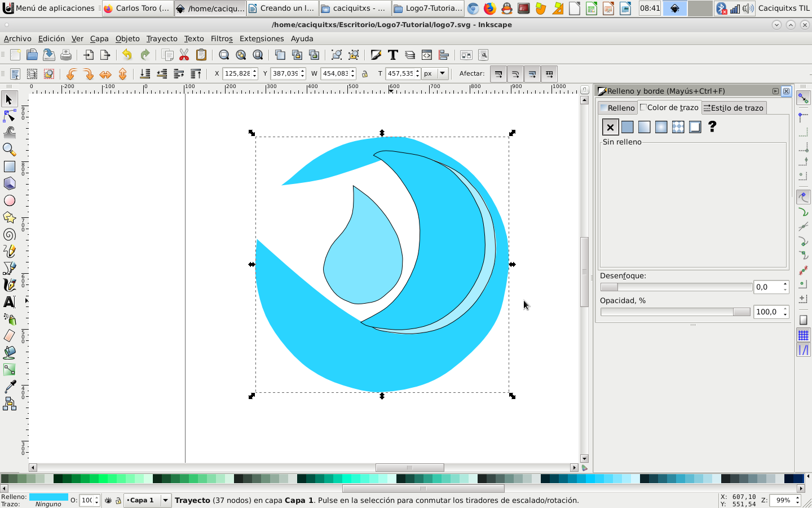The height and width of the screenshot is (508, 812).
Task: Open Menú de aplicaciones in system panel
Action: click(x=49, y=8)
